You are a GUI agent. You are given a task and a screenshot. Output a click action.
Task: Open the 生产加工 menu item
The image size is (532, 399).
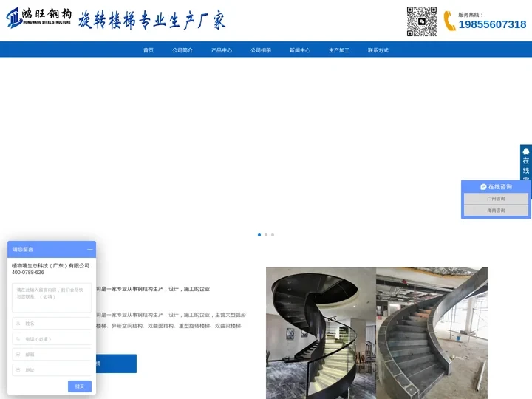(x=339, y=50)
